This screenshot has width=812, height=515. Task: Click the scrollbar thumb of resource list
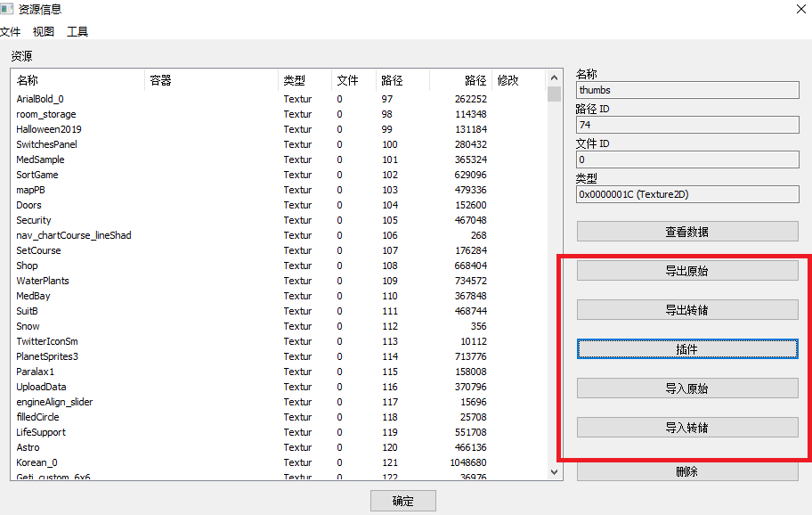coord(554,94)
